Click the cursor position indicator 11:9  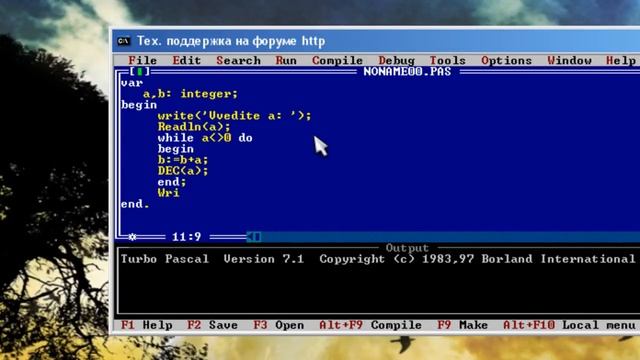tap(187, 237)
